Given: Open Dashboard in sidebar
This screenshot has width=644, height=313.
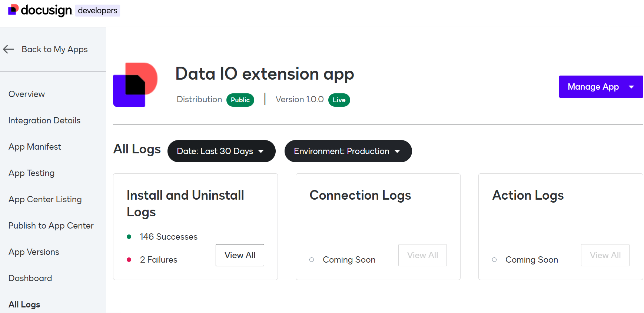Looking at the screenshot, I should 30,278.
